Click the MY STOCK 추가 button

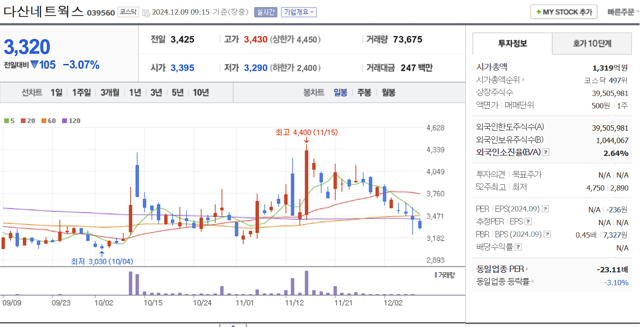click(x=564, y=12)
